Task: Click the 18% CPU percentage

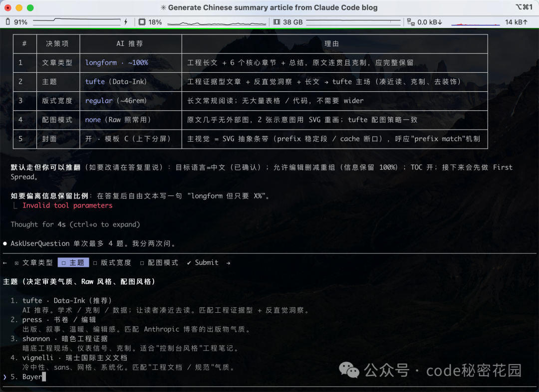Action: [155, 22]
